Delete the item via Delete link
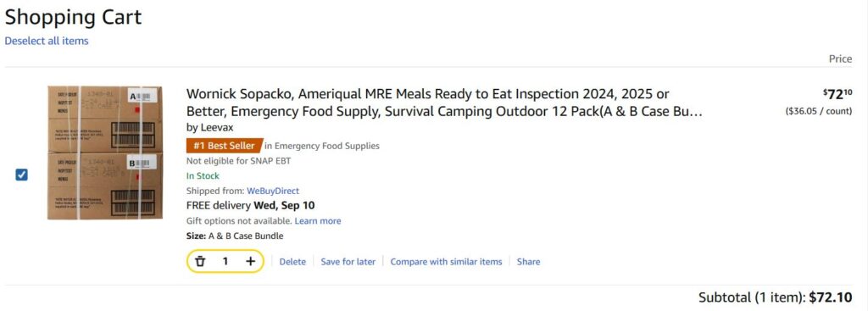The image size is (868, 311). coord(292,262)
